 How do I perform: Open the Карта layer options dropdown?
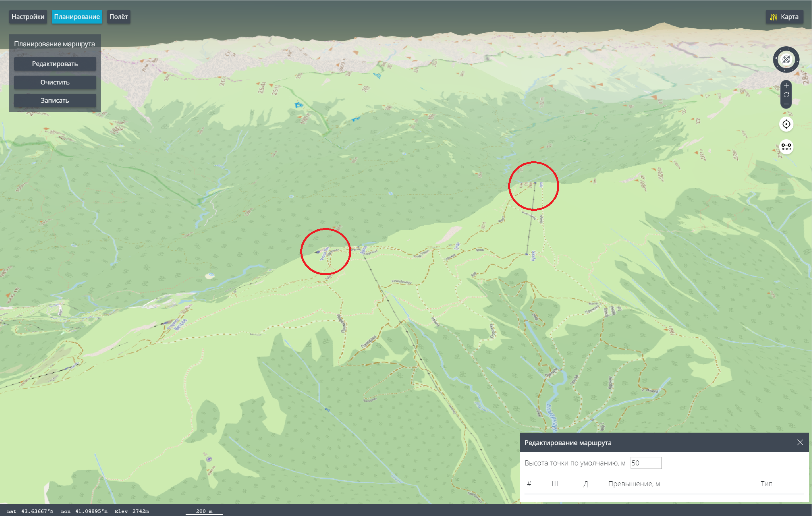pyautogui.click(x=789, y=17)
